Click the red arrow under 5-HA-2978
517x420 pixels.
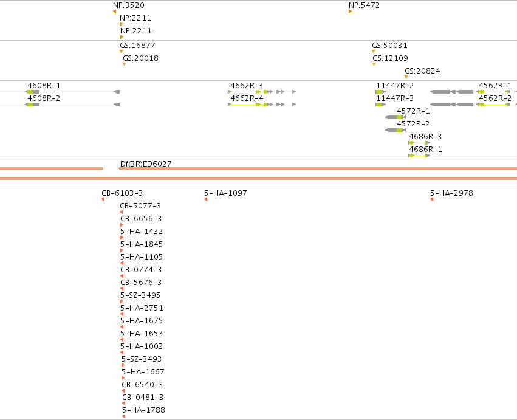431,199
